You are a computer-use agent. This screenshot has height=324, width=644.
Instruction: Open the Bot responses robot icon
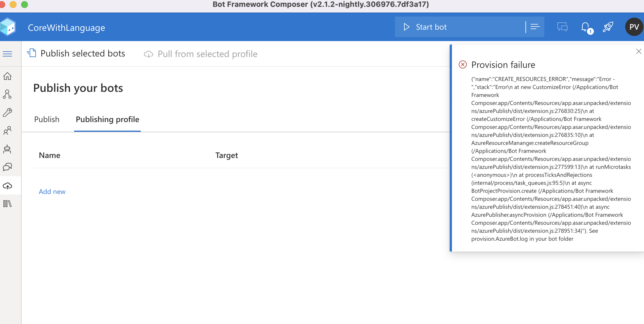click(x=7, y=149)
